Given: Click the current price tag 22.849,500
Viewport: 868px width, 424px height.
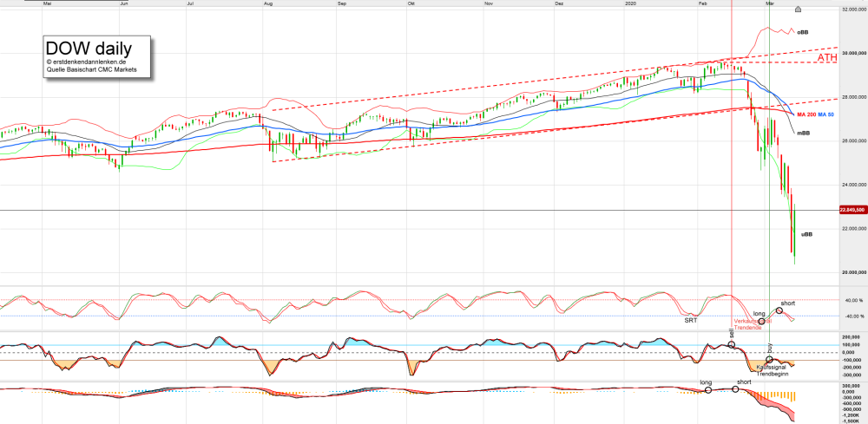Looking at the screenshot, I should point(853,210).
